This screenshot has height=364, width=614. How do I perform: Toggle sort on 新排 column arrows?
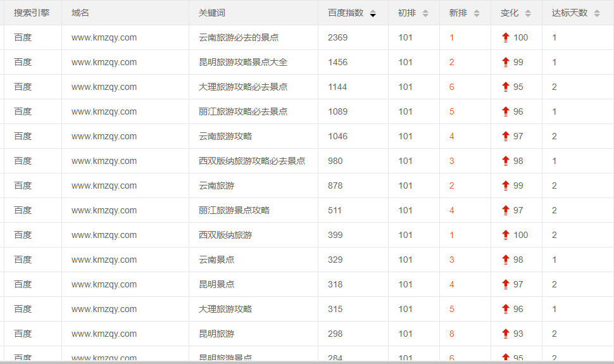coord(477,13)
